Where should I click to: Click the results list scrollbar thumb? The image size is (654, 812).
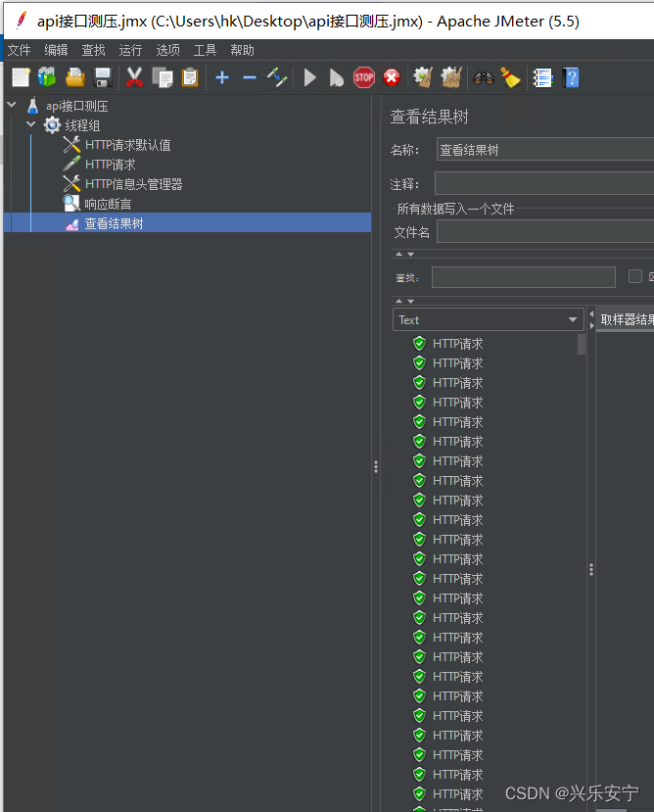point(581,345)
